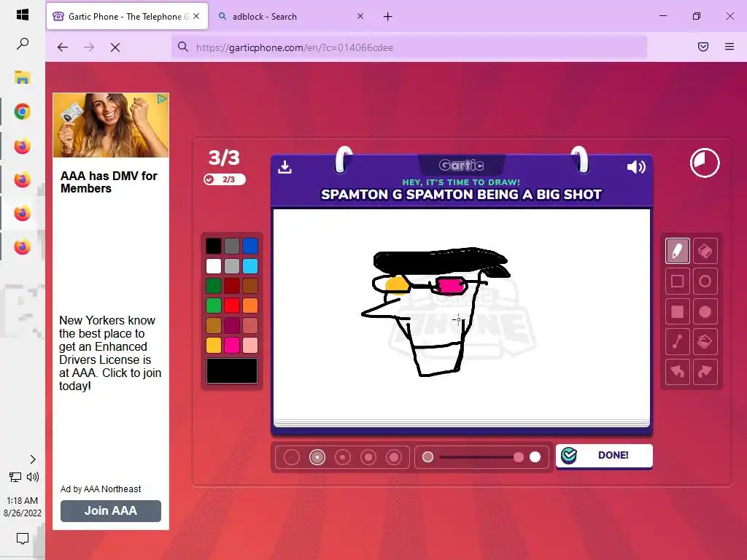Choose the filled circle shape tool
The width and height of the screenshot is (747, 560).
705,311
